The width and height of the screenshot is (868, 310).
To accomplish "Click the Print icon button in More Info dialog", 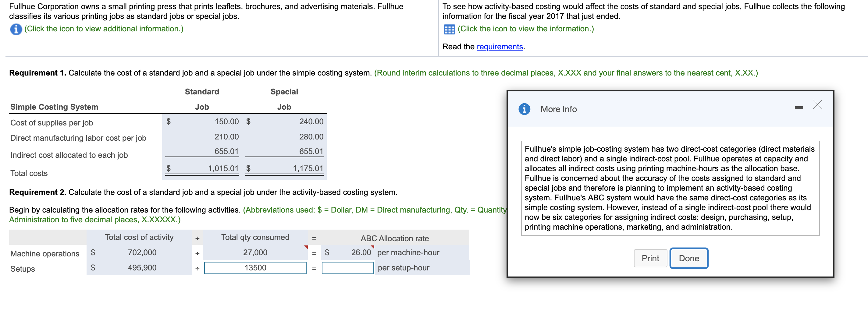I will click(x=650, y=258).
